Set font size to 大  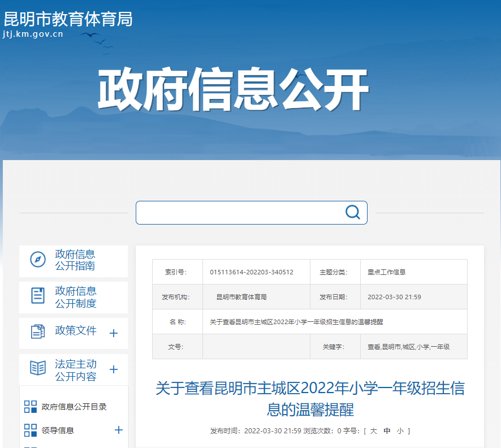tap(373, 431)
